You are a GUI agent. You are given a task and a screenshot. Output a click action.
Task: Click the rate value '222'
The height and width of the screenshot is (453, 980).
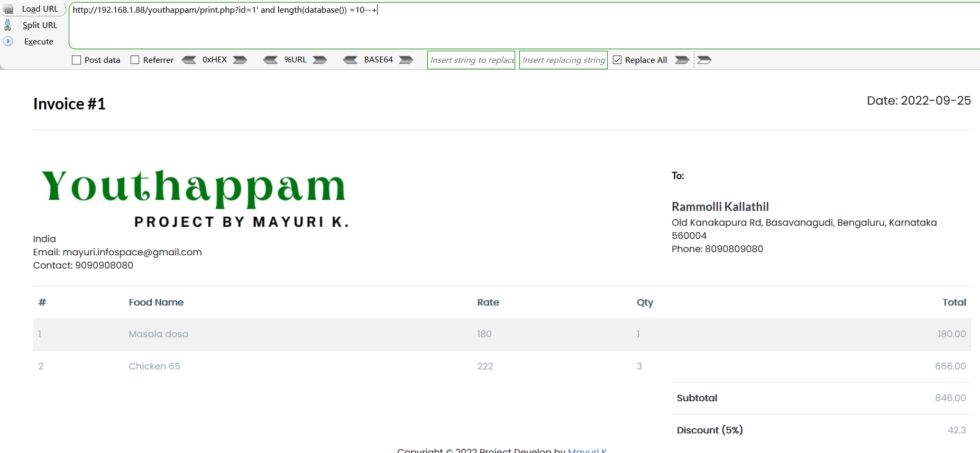485,366
